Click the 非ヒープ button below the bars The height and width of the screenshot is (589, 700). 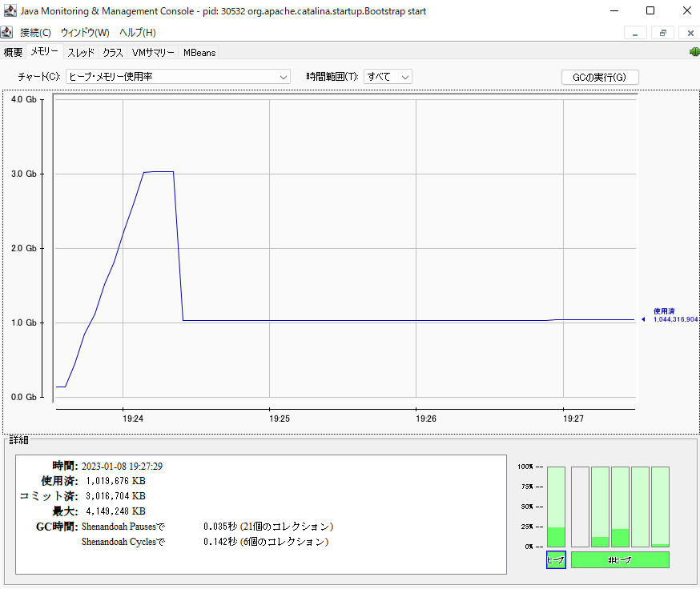(x=620, y=560)
